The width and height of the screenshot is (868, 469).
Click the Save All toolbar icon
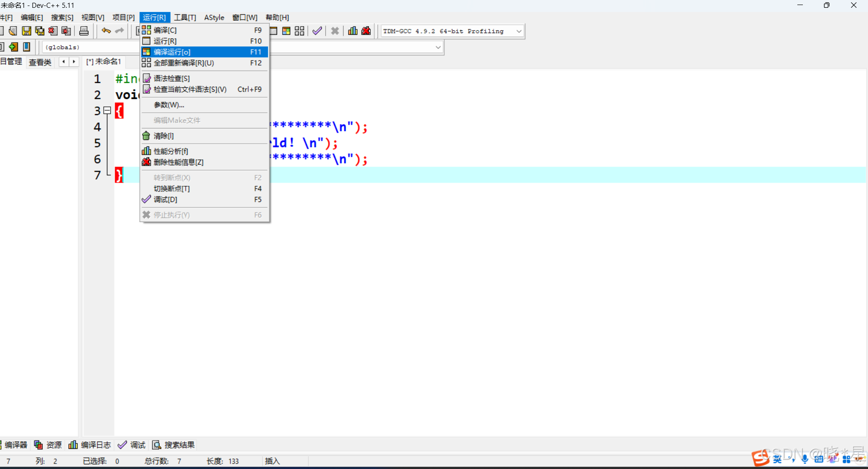(40, 31)
